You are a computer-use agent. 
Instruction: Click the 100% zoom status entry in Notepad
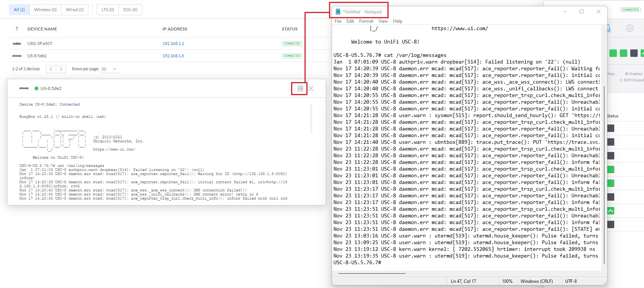(507, 281)
